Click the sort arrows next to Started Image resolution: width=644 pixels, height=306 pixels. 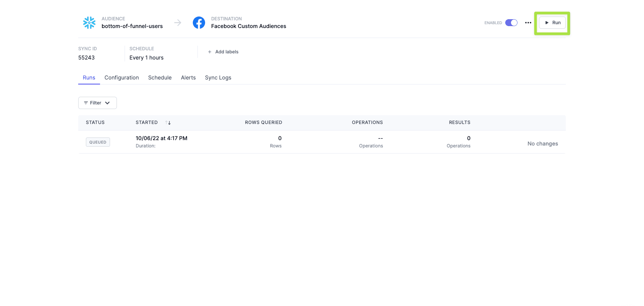point(168,122)
